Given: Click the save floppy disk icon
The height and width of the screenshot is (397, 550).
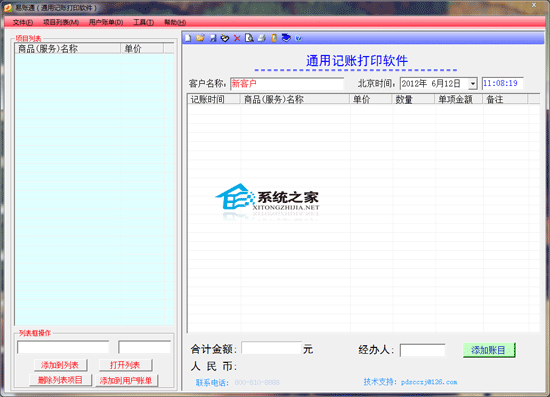Looking at the screenshot, I should (x=213, y=38).
